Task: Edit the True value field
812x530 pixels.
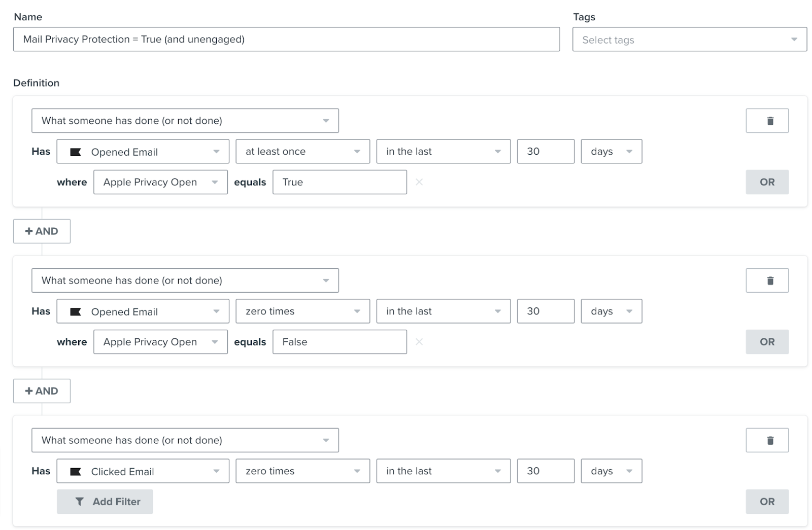Action: [340, 182]
